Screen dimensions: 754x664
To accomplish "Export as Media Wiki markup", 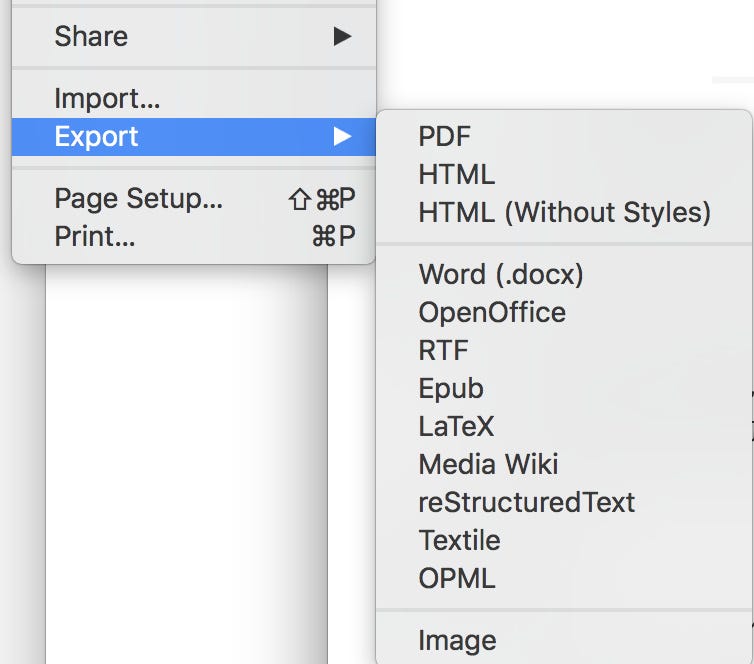I will [564, 464].
